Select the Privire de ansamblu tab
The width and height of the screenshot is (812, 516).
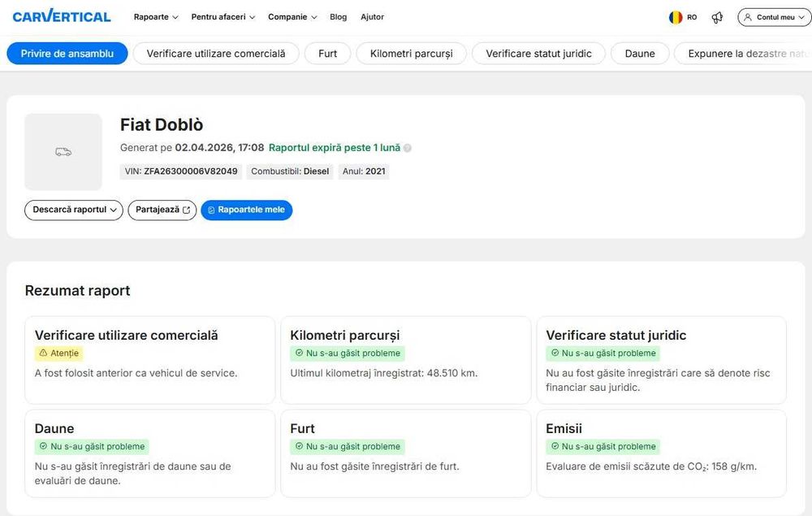[67, 54]
